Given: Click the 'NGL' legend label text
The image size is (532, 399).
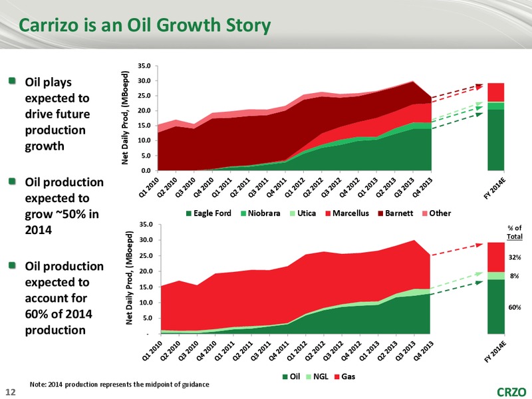Looking at the screenshot, I should point(321,376).
